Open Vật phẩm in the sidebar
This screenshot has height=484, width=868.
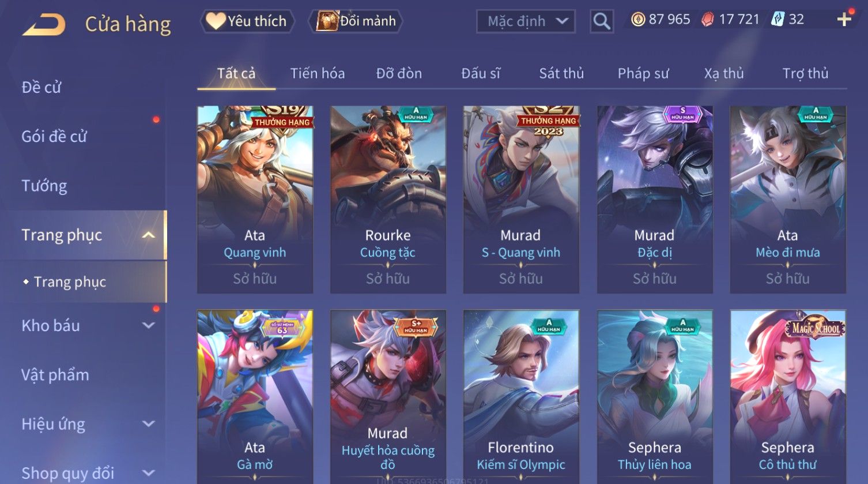[55, 375]
